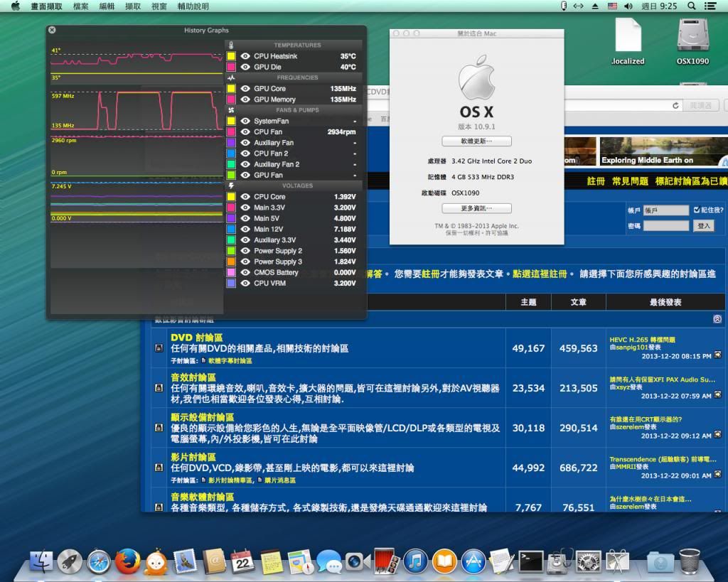Toggle the eye icon for CPU Core voltage
Screen dimensions: 728x582
click(x=245, y=197)
